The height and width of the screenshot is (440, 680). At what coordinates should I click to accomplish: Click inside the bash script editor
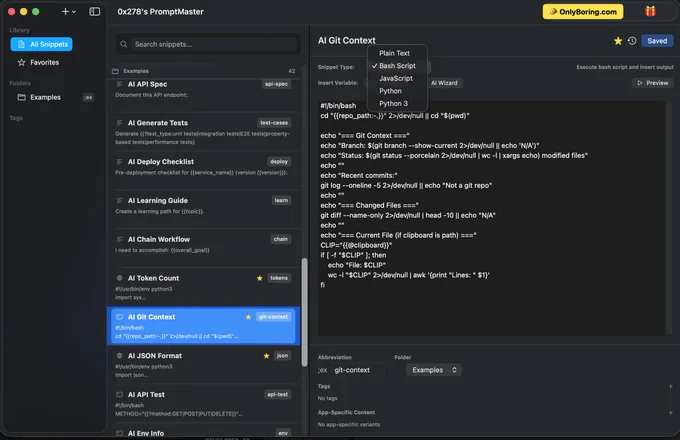tap(491, 218)
